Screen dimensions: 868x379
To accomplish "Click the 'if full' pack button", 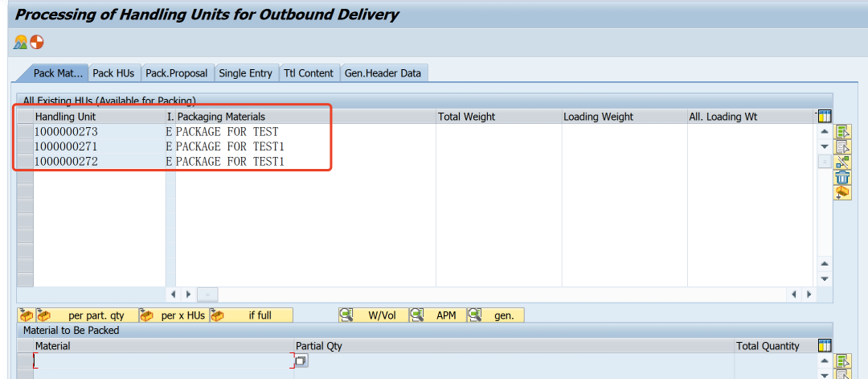I will tap(251, 315).
